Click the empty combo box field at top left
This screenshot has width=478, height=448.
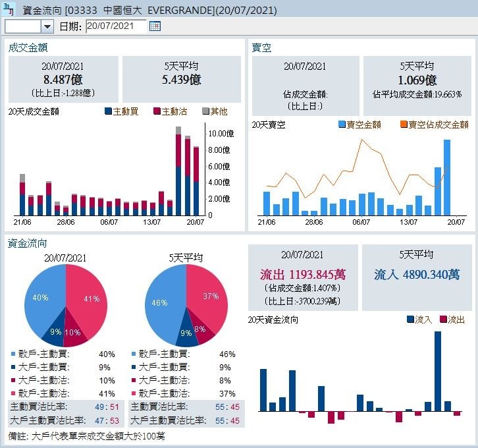(22, 26)
